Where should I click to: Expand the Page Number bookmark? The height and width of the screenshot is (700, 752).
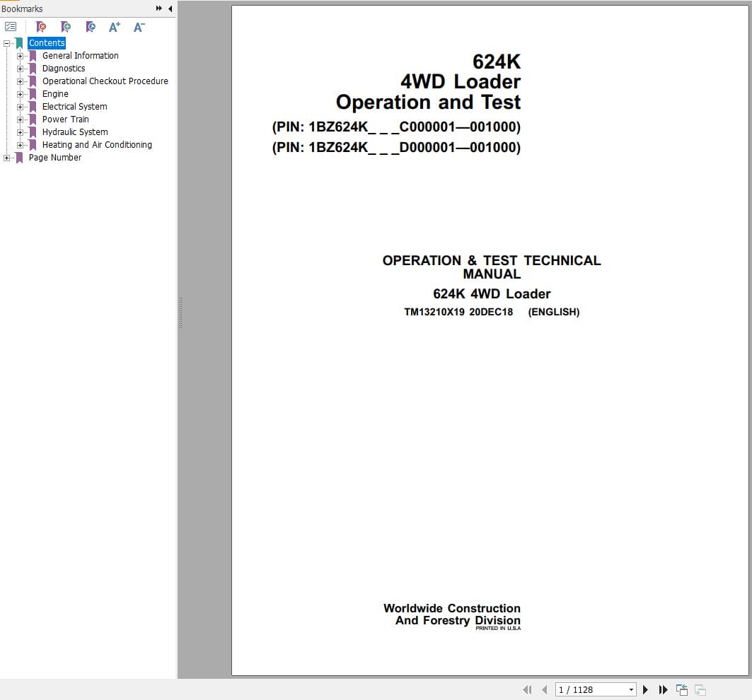[x=6, y=158]
